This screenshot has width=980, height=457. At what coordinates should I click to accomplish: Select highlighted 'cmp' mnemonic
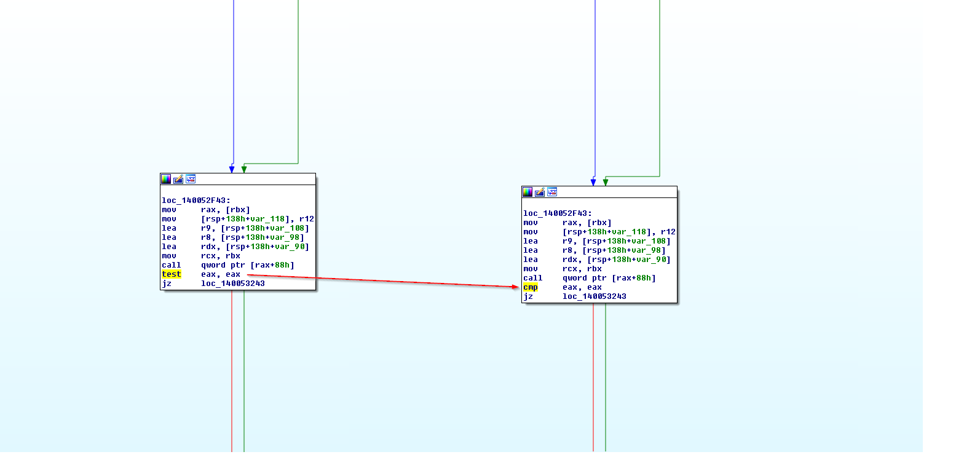pos(531,287)
